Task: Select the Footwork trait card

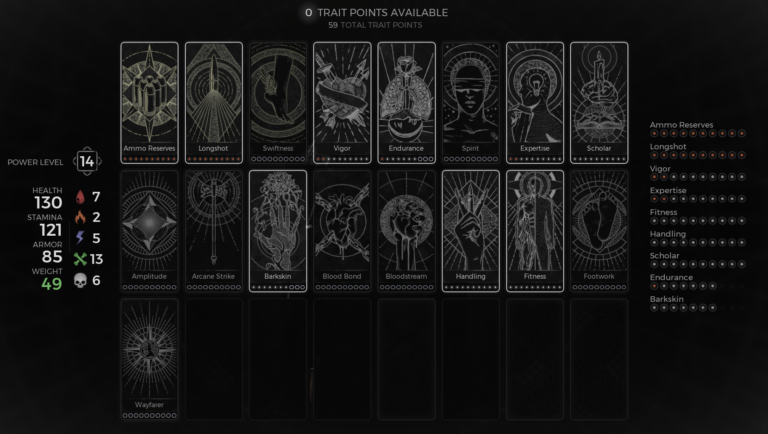Action: click(599, 231)
